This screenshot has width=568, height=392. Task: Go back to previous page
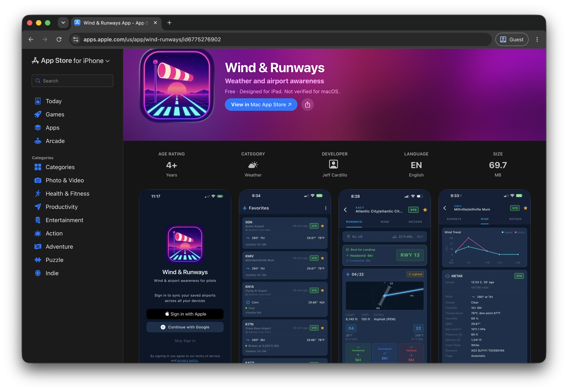coord(31,39)
